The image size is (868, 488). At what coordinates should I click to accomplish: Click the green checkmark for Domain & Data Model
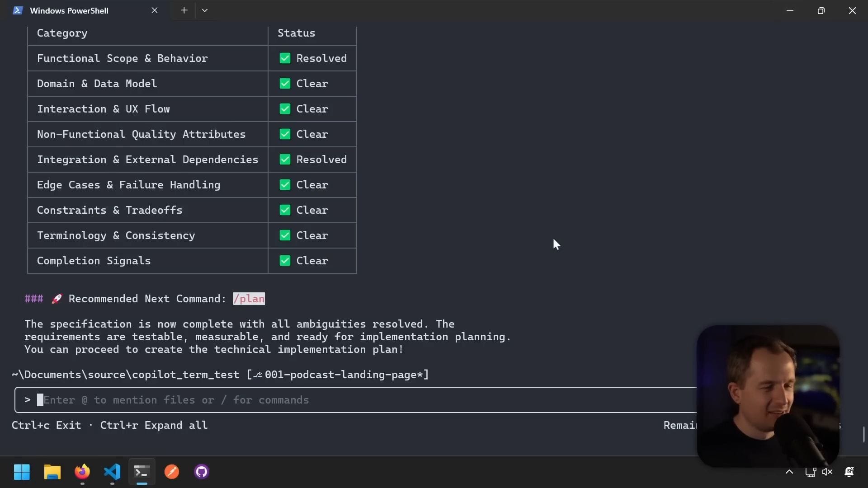(x=285, y=84)
